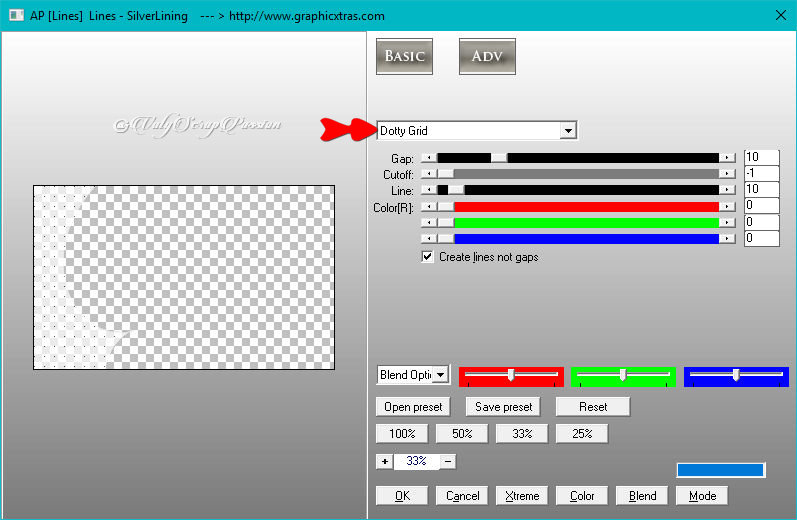Image resolution: width=797 pixels, height=520 pixels.
Task: Click the red blend slider handle
Action: [x=511, y=374]
